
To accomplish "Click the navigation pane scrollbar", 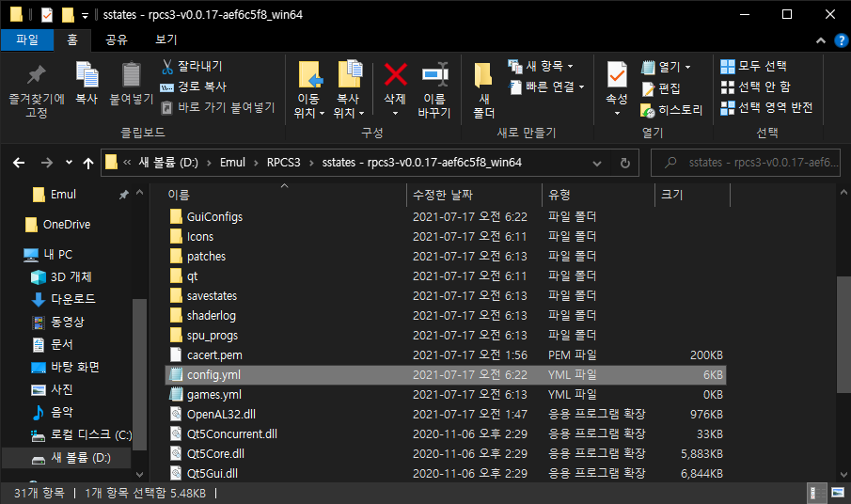I will (139, 374).
